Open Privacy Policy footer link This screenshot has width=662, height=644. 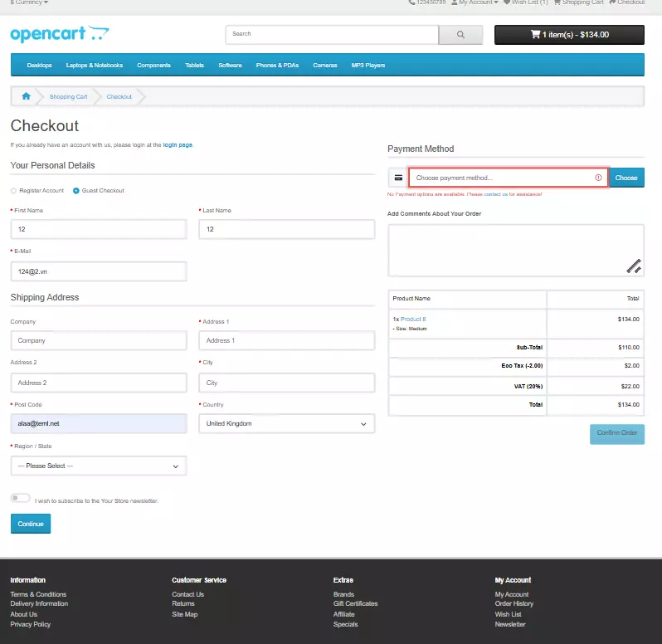pyautogui.click(x=31, y=625)
